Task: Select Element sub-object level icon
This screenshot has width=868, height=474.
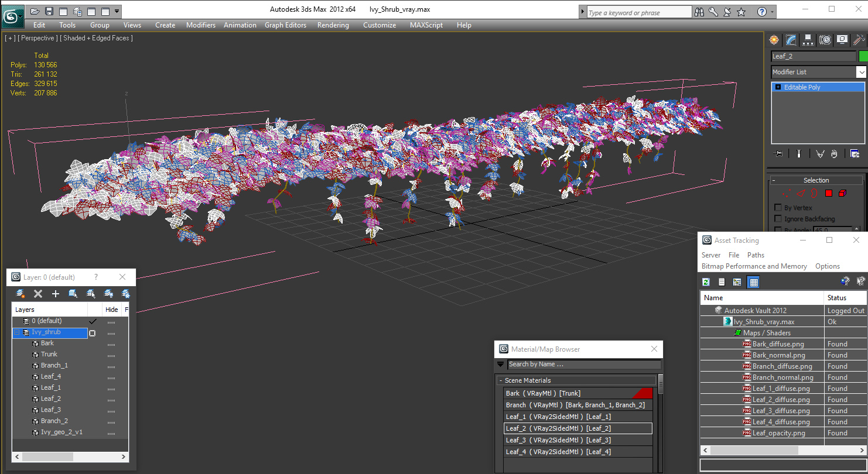Action: (x=842, y=193)
